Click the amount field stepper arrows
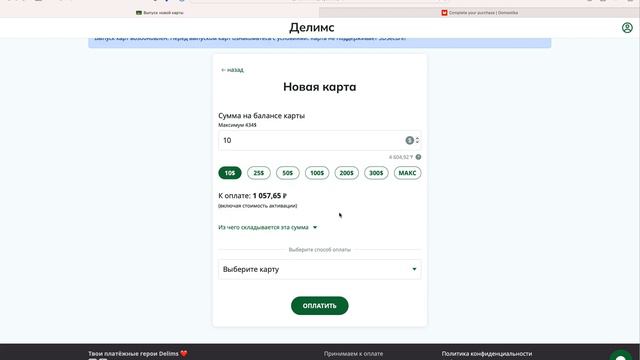The image size is (640, 360). 417,140
